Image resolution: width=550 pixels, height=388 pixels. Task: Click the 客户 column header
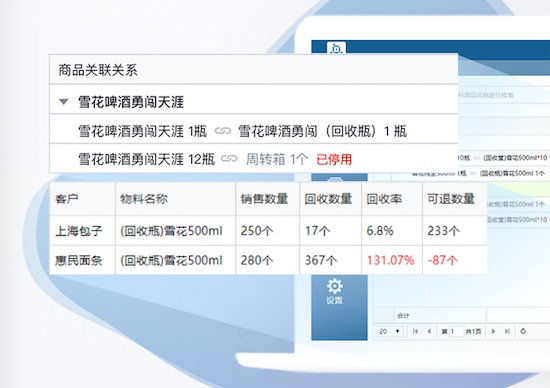click(82, 199)
